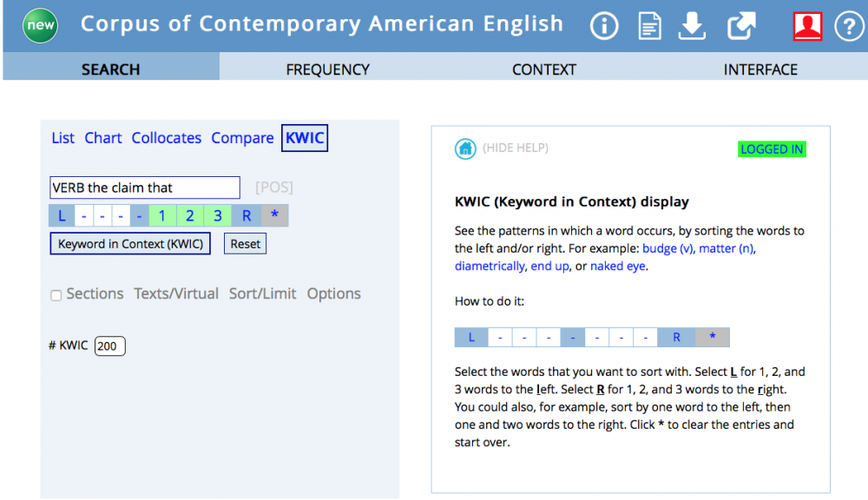Click the '# KWIC' label

(68, 345)
